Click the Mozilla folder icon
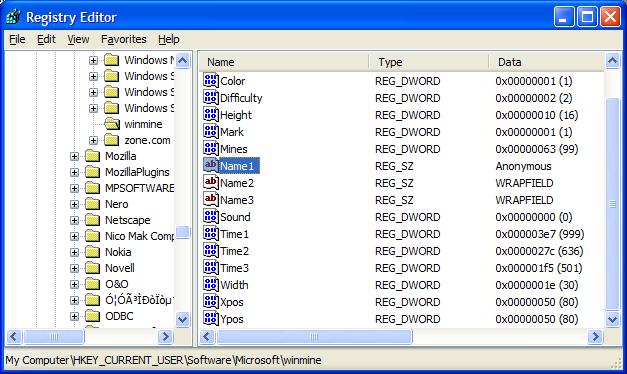Viewport: 627px width, 374px height. point(93,156)
